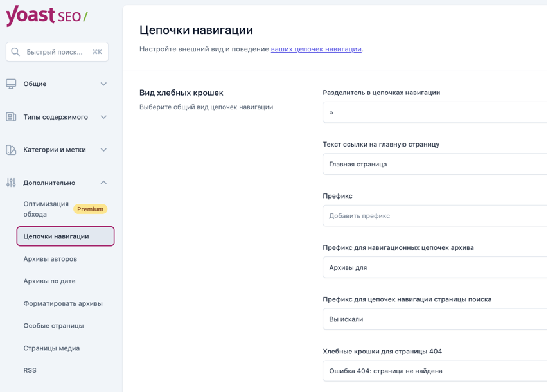Click the ⌘K shortcut hint
548x392 pixels.
[x=97, y=52]
